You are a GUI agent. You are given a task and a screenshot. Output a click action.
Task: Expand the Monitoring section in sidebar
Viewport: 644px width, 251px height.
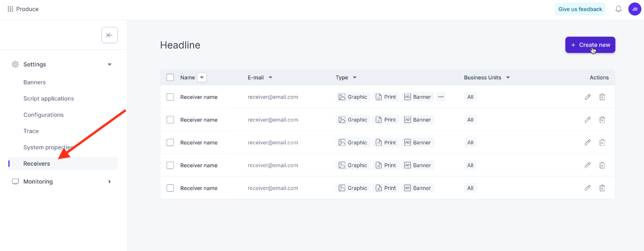click(x=110, y=182)
